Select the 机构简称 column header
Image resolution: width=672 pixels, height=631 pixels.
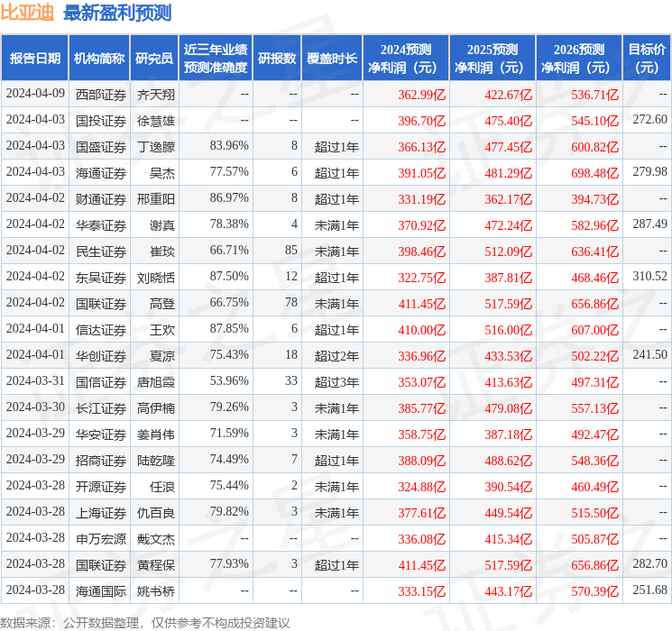coord(99,59)
